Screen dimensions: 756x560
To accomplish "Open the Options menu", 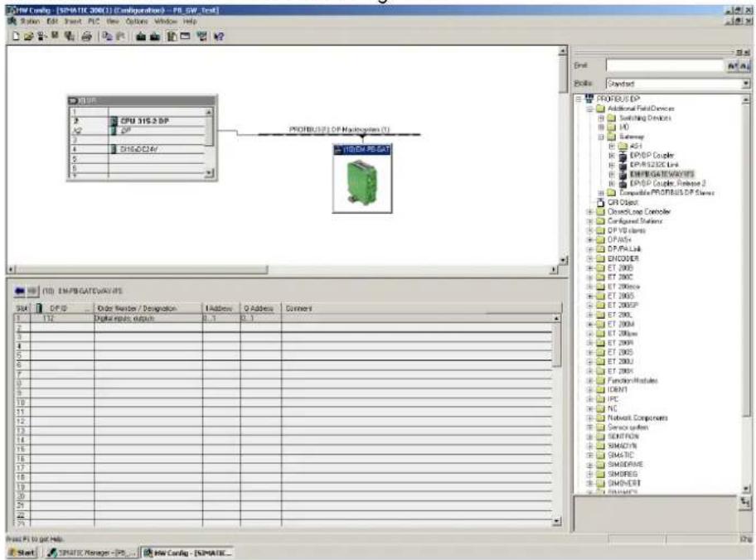I will click(x=137, y=22).
